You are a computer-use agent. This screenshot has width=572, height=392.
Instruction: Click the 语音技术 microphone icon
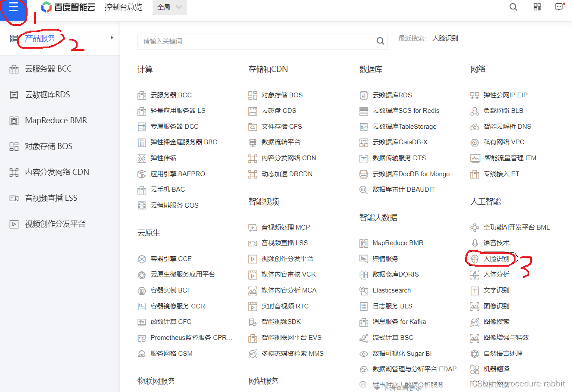pos(475,243)
